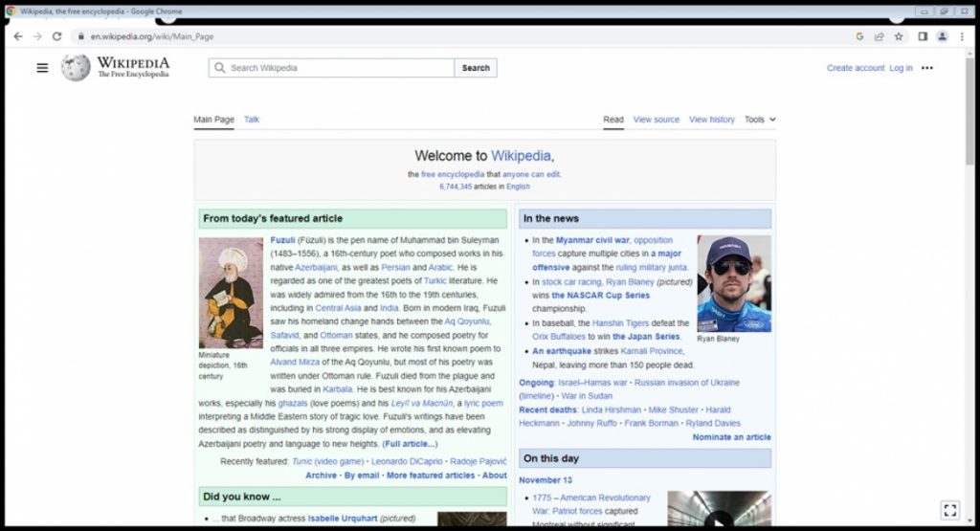Viewport: 980px width, 531px height.
Task: Click the Frank Borman recent death link
Action: point(651,423)
